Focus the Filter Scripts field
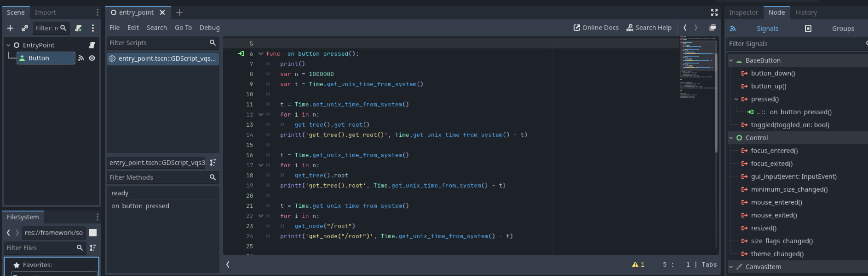Viewport: 868px width, 276px height. click(x=163, y=43)
